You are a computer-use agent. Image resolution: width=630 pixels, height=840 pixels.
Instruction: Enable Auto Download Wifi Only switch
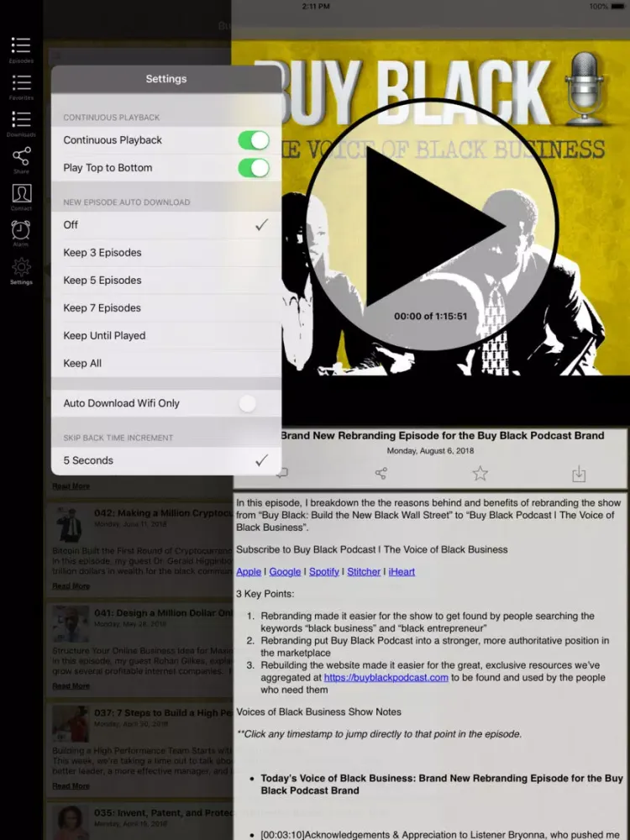[x=254, y=403]
